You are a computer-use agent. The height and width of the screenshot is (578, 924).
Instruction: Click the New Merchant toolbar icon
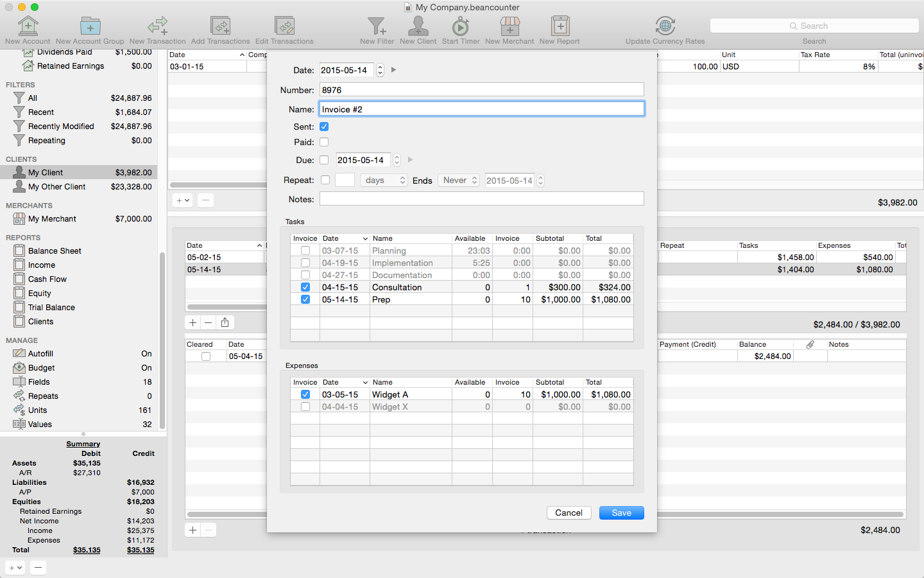tap(509, 26)
